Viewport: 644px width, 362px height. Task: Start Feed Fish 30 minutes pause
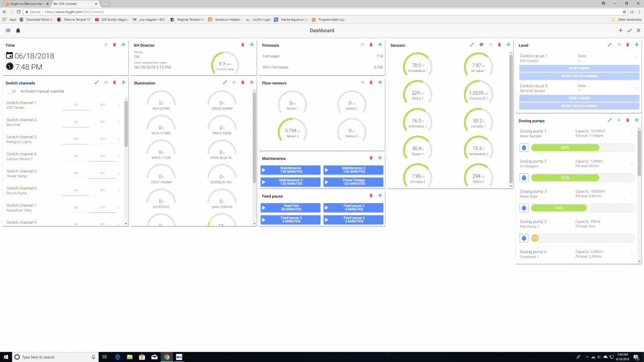(290, 207)
